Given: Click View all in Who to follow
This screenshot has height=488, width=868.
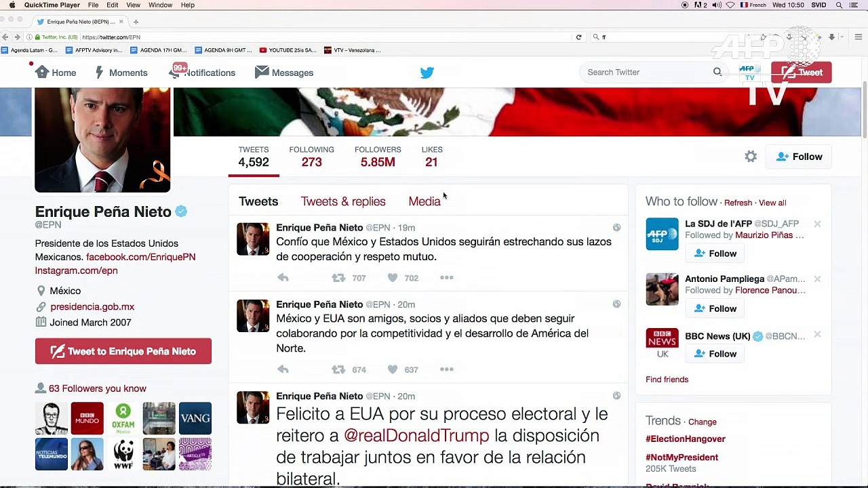Looking at the screenshot, I should pyautogui.click(x=772, y=203).
